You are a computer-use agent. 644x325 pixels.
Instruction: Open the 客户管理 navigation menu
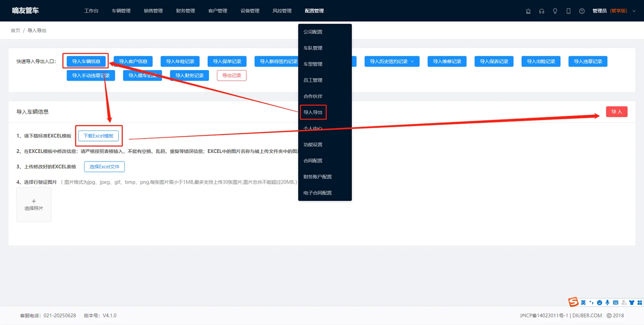[218, 11]
